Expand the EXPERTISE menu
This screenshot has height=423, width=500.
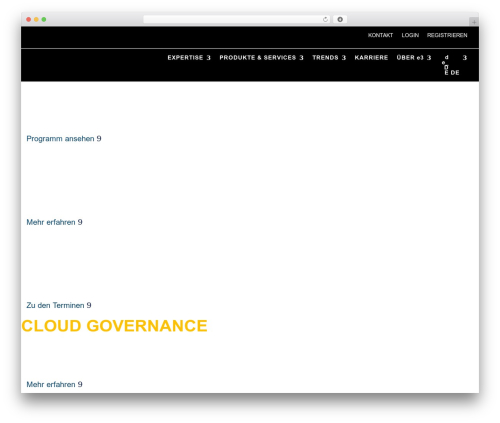point(189,58)
